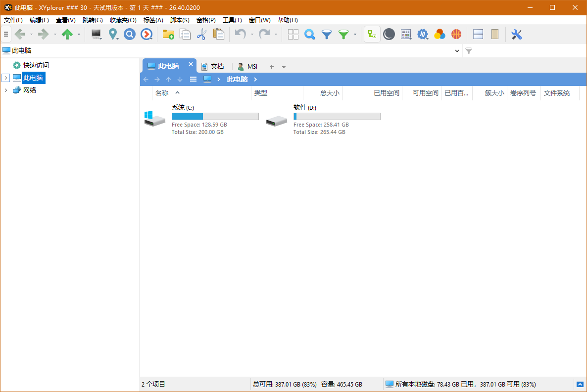Expand the 此电脑 tree node
Viewport: 587px width, 392px height.
click(6, 78)
